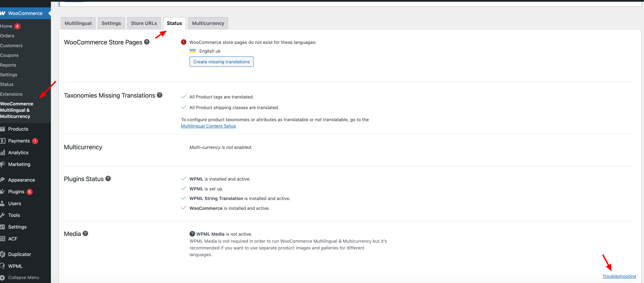Open the Payments menu label
Screen dimensions: 644x283
19,141
